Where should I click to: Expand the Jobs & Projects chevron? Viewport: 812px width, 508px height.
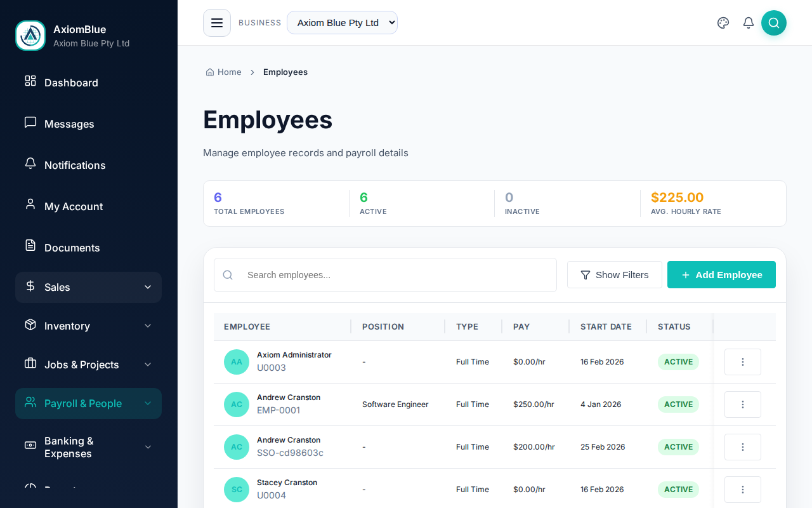click(x=148, y=364)
